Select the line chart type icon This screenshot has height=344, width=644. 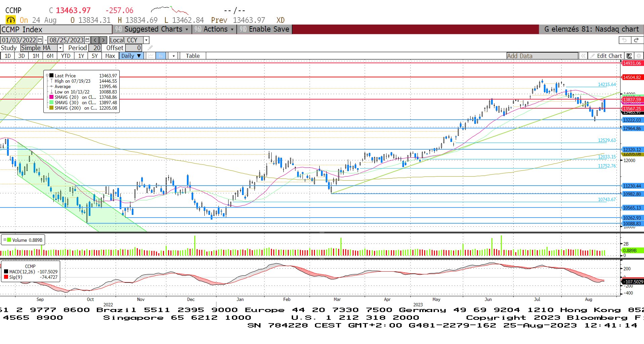tap(151, 56)
